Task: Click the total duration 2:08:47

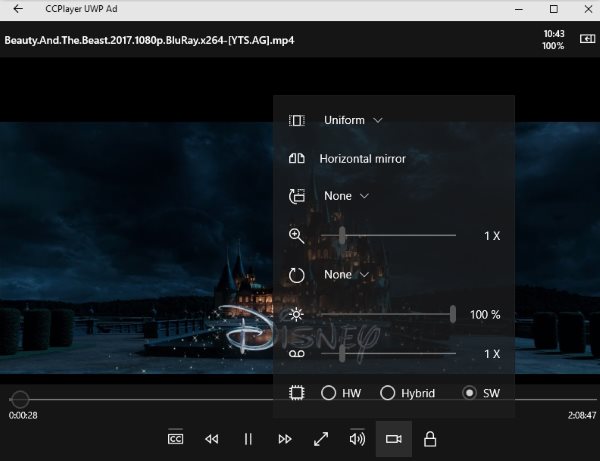Action: point(582,415)
